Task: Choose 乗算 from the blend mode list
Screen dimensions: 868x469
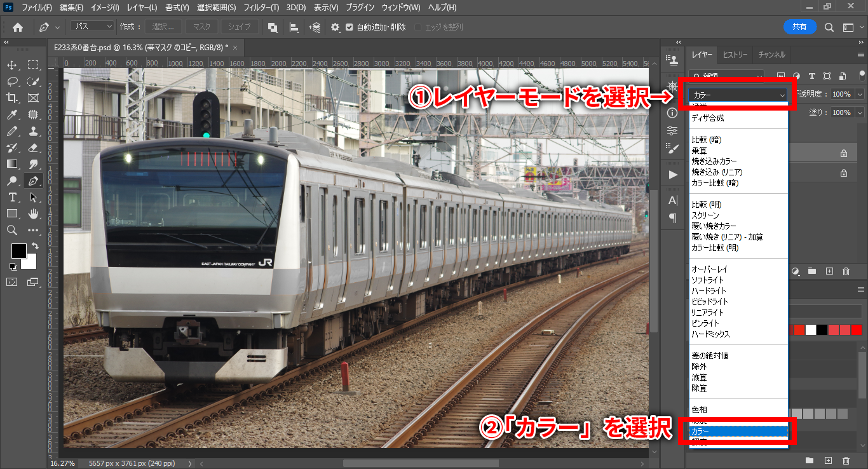Action: click(699, 151)
